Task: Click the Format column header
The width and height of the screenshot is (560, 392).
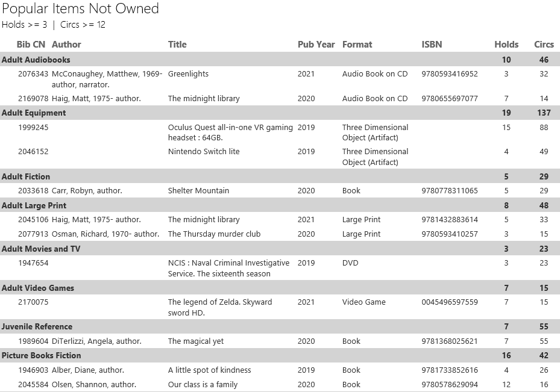Action: tap(357, 45)
